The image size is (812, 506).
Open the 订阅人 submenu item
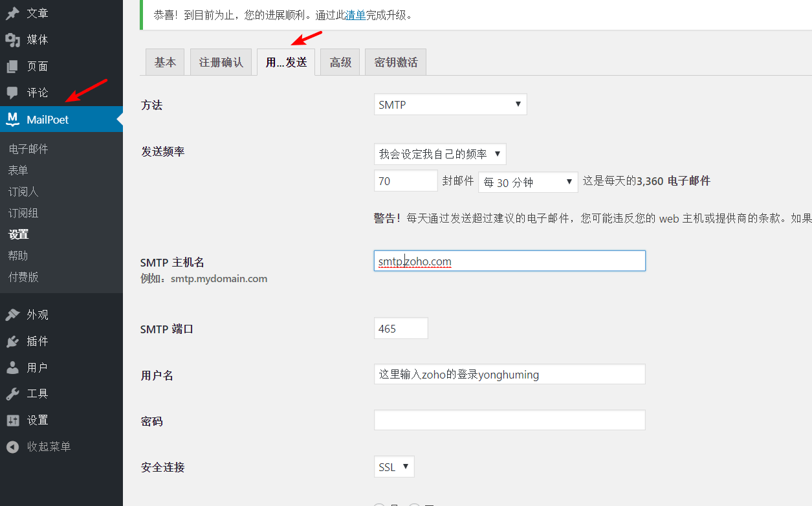click(23, 192)
